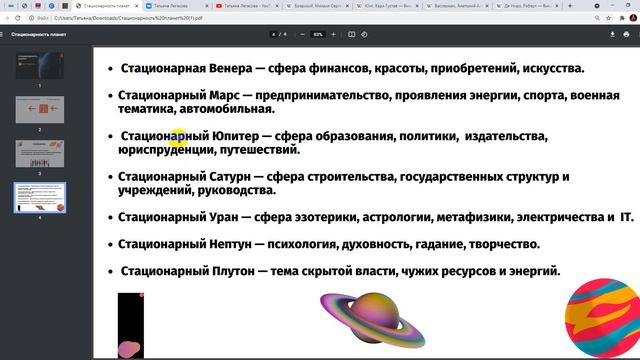Click the text Стационарный Нептун
Image resolution: width=640 pixels, height=360 pixels.
(x=185, y=244)
